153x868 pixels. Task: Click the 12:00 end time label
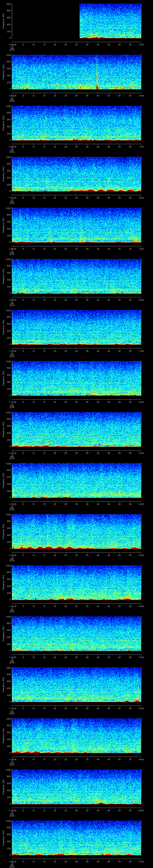141,402
